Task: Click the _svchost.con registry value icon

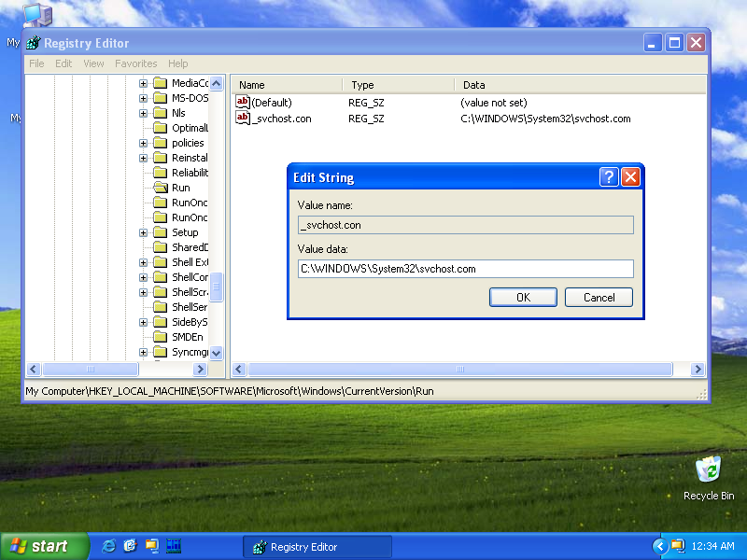Action: pyautogui.click(x=243, y=119)
